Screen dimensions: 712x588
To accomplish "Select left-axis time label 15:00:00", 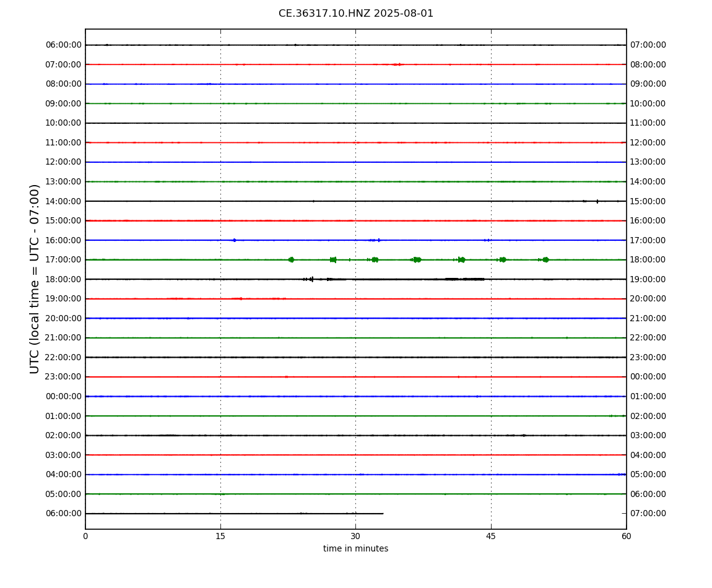I will pos(64,221).
